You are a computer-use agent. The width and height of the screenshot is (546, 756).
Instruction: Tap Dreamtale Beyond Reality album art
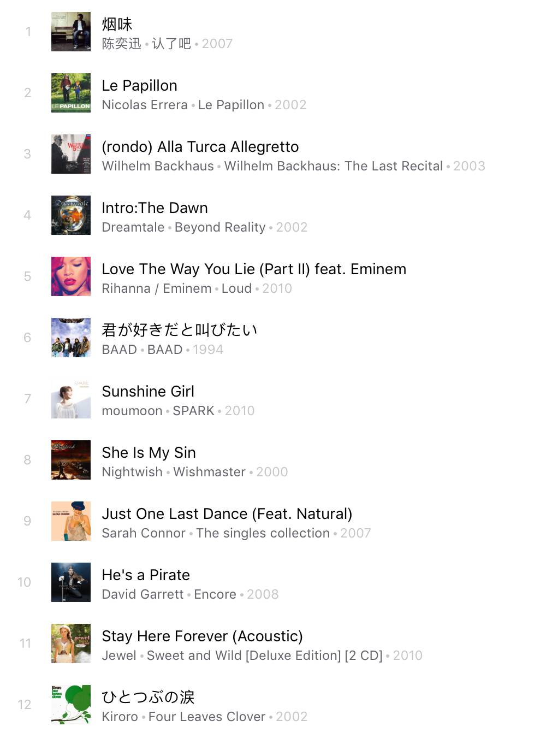(71, 215)
